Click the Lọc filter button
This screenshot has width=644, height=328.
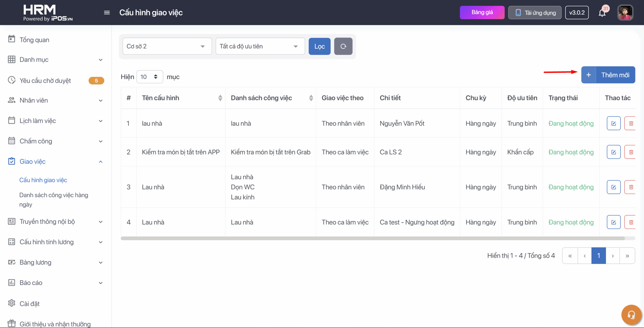[x=319, y=46]
